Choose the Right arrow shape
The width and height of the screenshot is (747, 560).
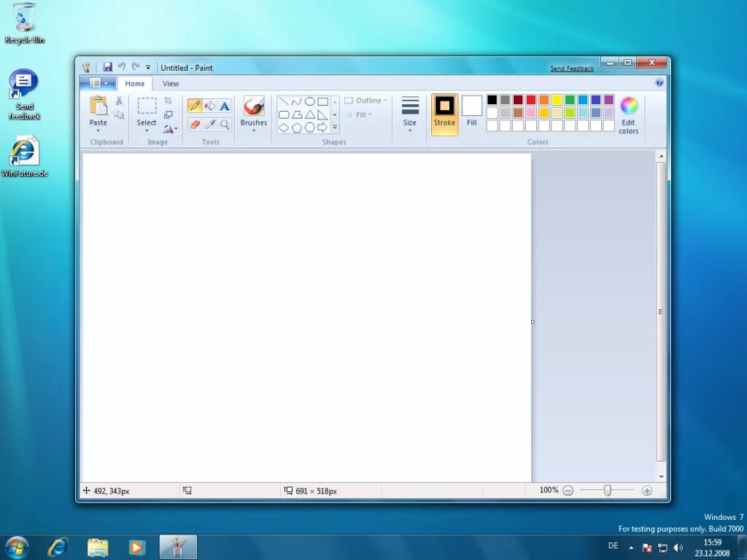coord(322,128)
